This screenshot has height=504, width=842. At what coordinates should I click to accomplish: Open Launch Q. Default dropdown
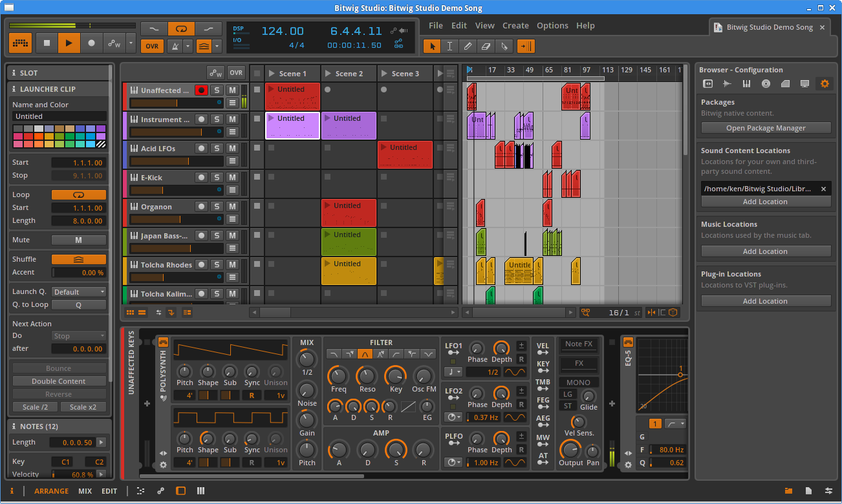[79, 292]
